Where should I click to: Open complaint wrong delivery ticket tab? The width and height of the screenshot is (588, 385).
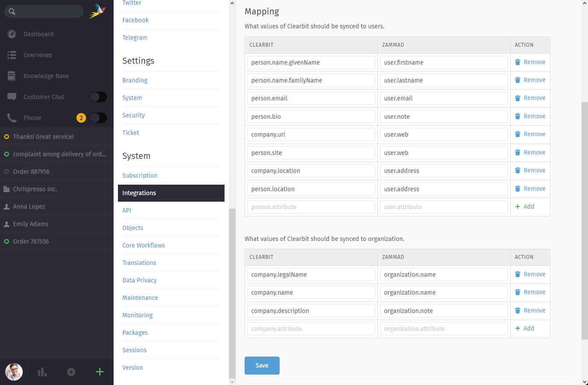(57, 154)
